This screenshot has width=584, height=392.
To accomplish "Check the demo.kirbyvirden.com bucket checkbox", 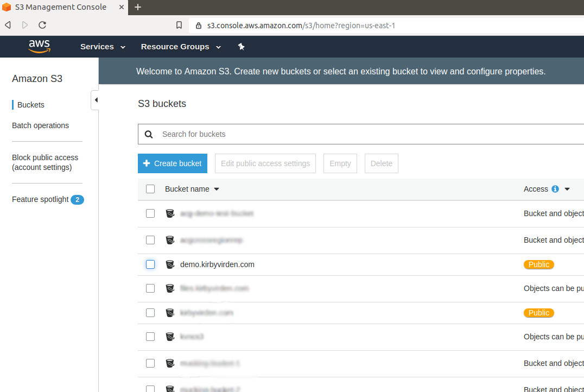I will tap(150, 264).
